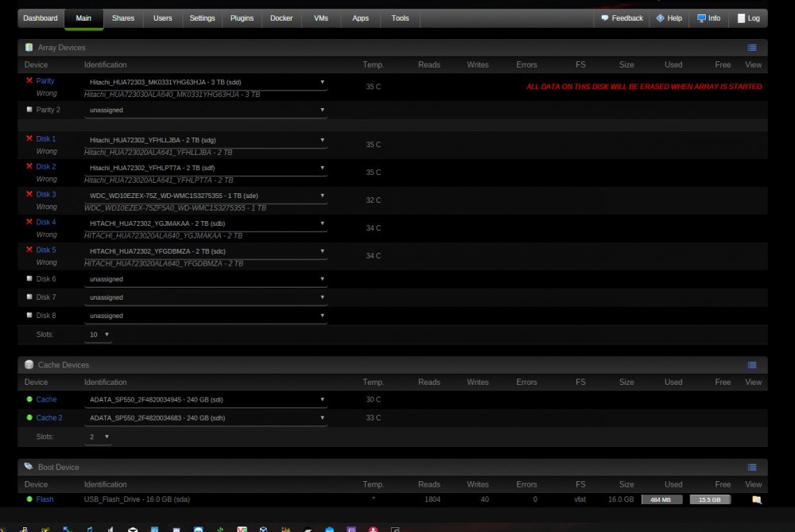Open the Parity 2 unassigned dropdown
The width and height of the screenshot is (795, 532).
pyautogui.click(x=206, y=110)
